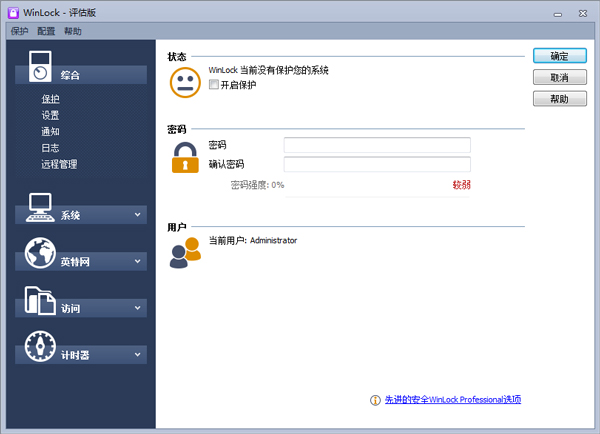Image resolution: width=600 pixels, height=434 pixels.
Task: Open the WinLock Professional options link
Action: tap(453, 400)
